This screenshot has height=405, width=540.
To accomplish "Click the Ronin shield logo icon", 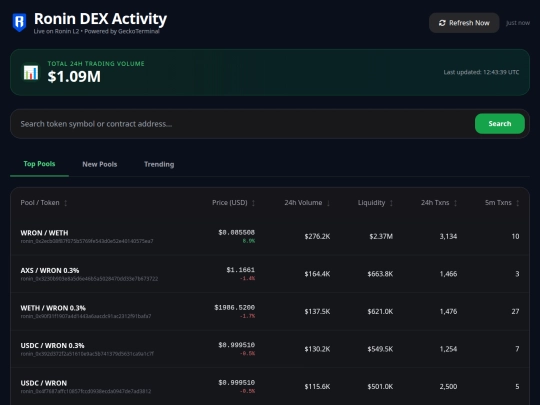I will click(x=19, y=22).
